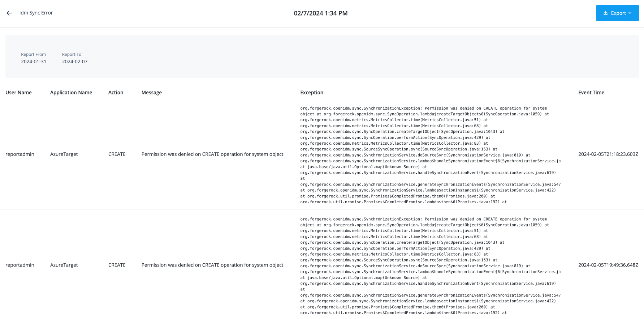Image resolution: width=644 pixels, height=319 pixels.
Task: Click the Message column header
Action: click(x=152, y=93)
